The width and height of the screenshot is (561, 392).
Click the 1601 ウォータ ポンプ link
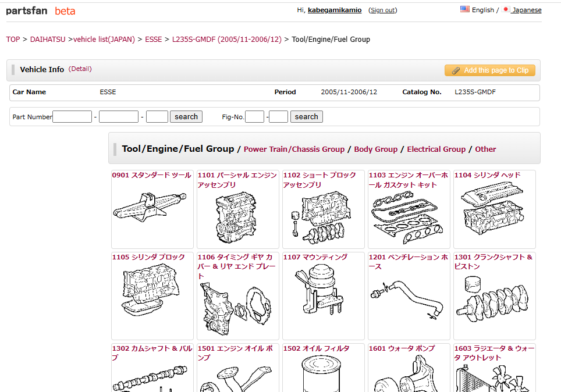tap(402, 348)
